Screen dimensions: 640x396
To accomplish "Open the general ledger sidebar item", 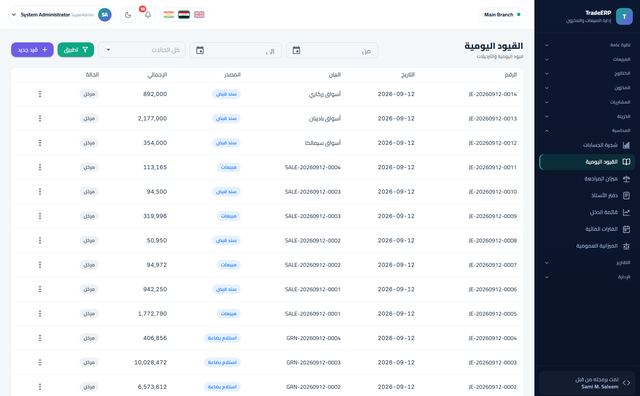I will tap(587, 196).
